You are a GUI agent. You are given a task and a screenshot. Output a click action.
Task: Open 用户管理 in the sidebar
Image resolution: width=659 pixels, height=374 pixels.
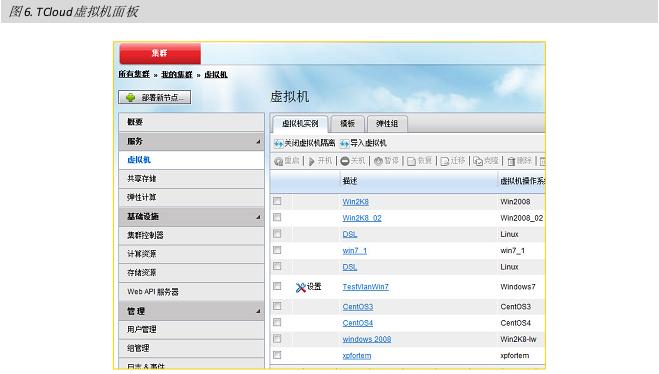coord(191,329)
